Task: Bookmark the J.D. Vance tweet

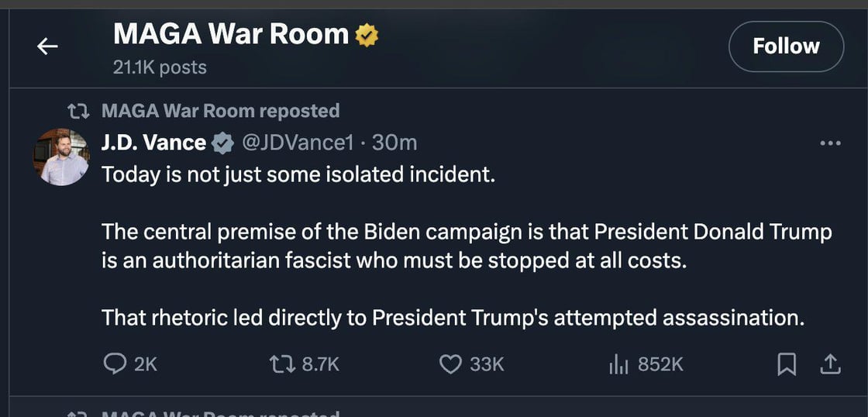Action: pyautogui.click(x=787, y=364)
